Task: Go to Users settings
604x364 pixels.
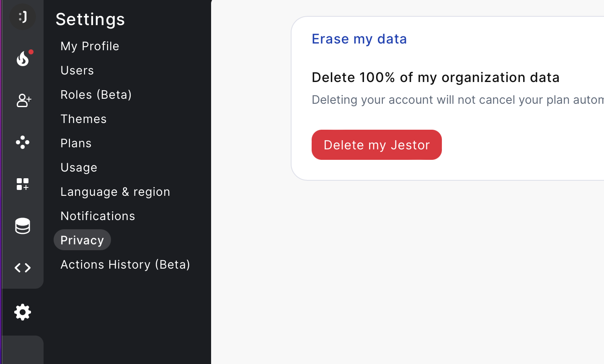Action: point(77,70)
